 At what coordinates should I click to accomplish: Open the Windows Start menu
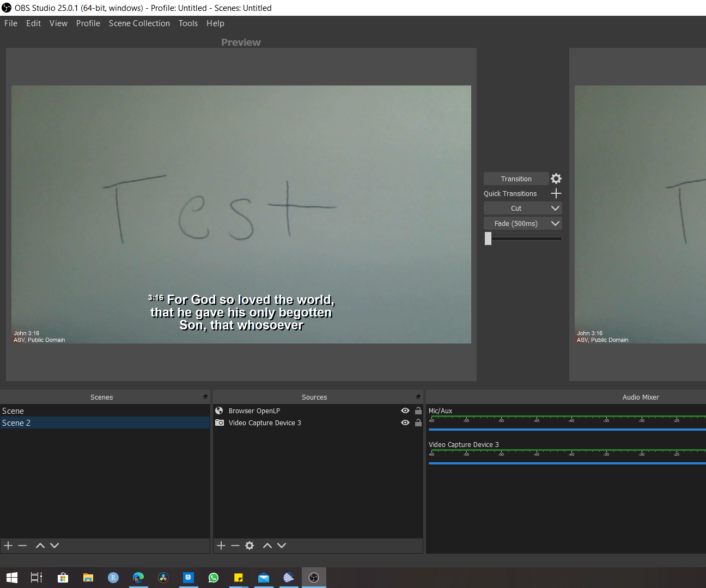click(x=11, y=577)
